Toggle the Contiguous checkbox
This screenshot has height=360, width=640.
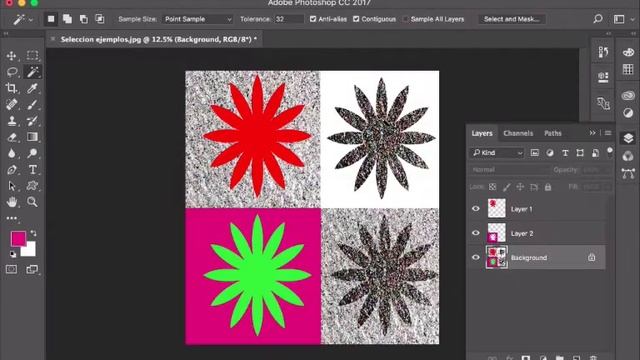[356, 19]
